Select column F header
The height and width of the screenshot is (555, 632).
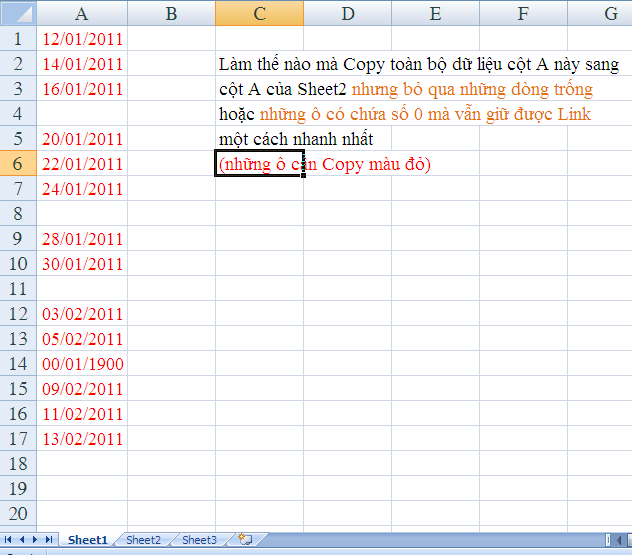coord(523,13)
